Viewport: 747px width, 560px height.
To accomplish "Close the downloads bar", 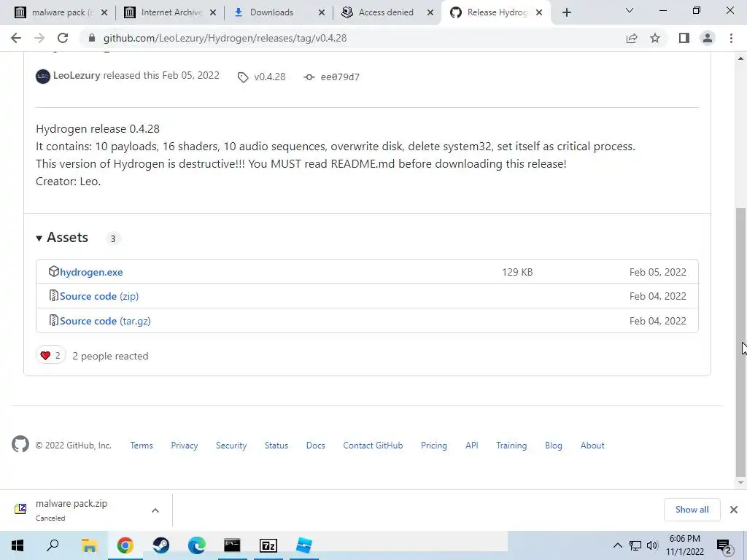I will [x=734, y=510].
